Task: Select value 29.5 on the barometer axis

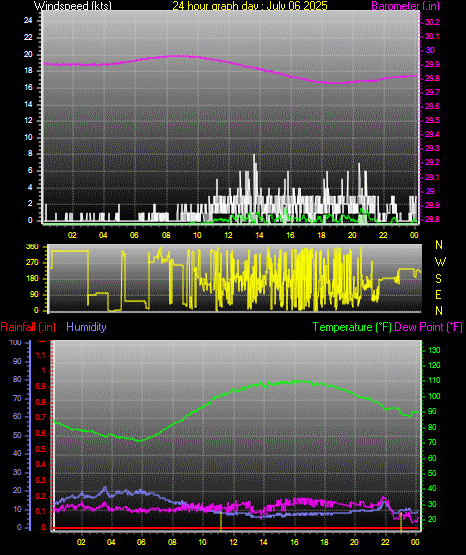Action: click(x=432, y=120)
